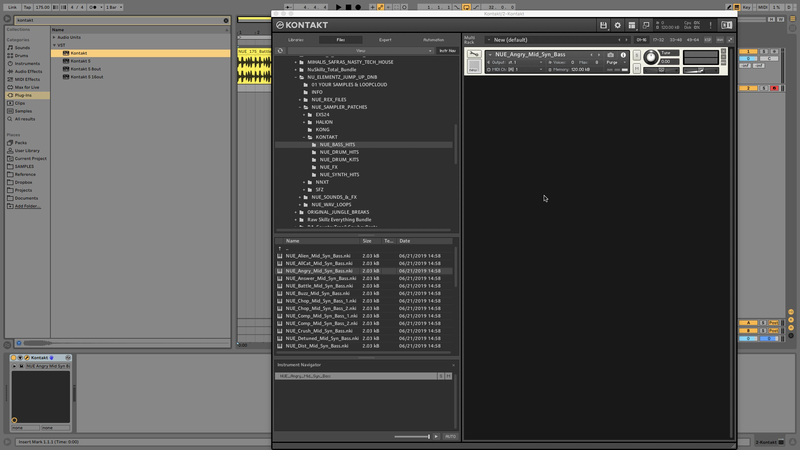Image resolution: width=800 pixels, height=450 pixels.
Task: Click the Kontakt restart engine exclamation icon
Action: click(710, 25)
